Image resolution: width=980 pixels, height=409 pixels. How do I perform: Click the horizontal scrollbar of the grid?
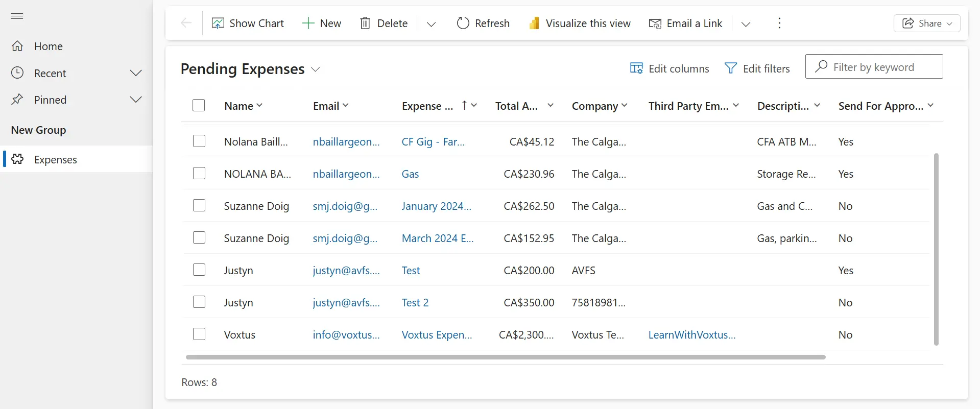(x=506, y=357)
